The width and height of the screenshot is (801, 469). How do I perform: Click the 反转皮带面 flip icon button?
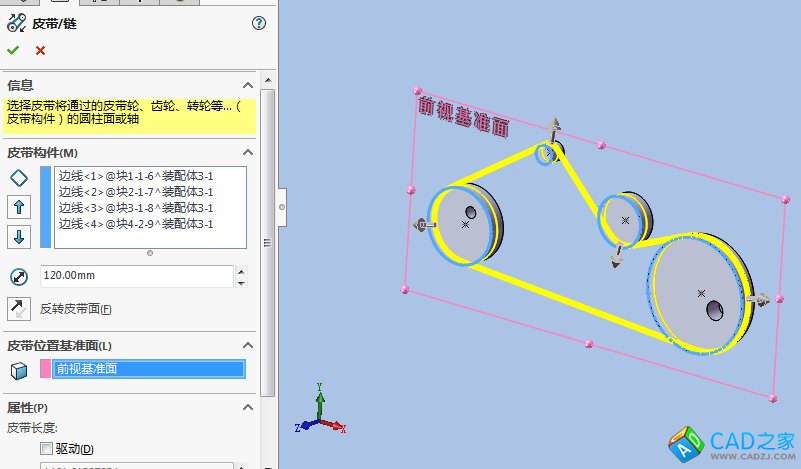tap(19, 309)
